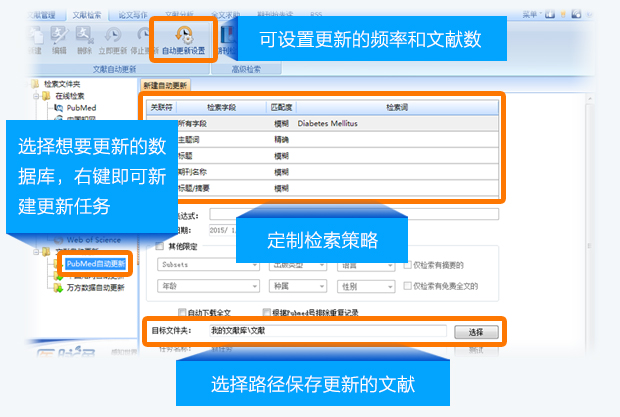Click the 新建 new document icon
This screenshot has height=417, width=620.
(36, 35)
